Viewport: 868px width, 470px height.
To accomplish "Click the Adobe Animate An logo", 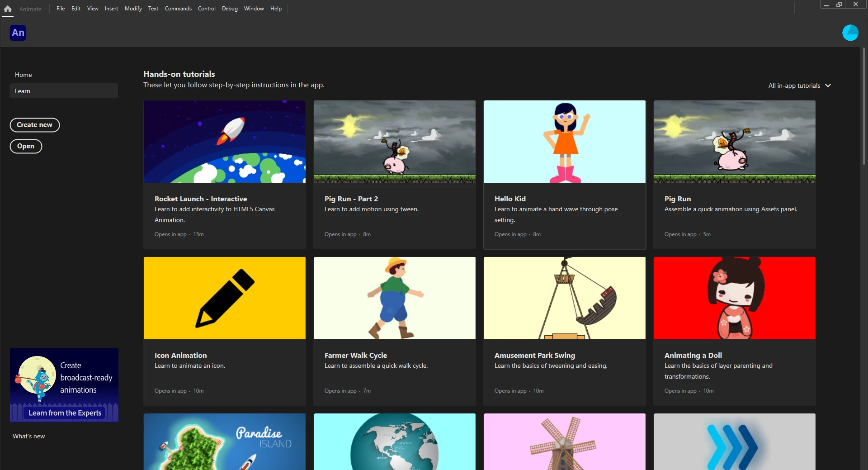I will 18,33.
